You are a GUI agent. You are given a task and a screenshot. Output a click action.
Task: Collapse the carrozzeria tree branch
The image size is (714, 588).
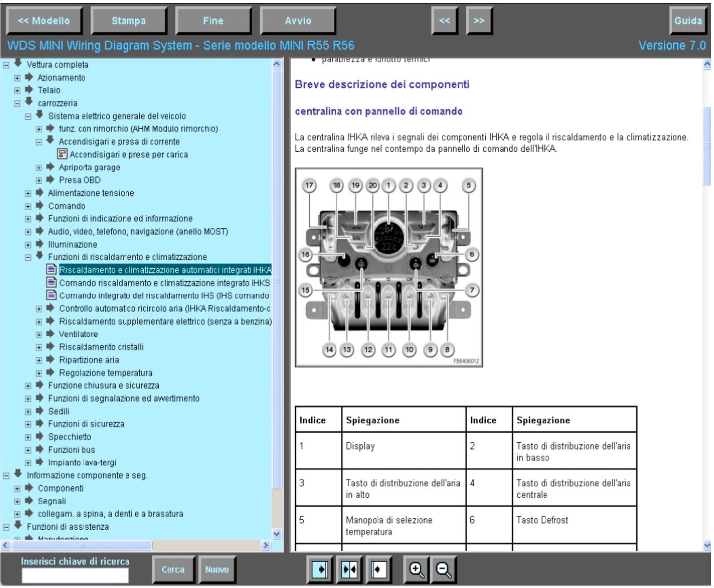(17, 104)
